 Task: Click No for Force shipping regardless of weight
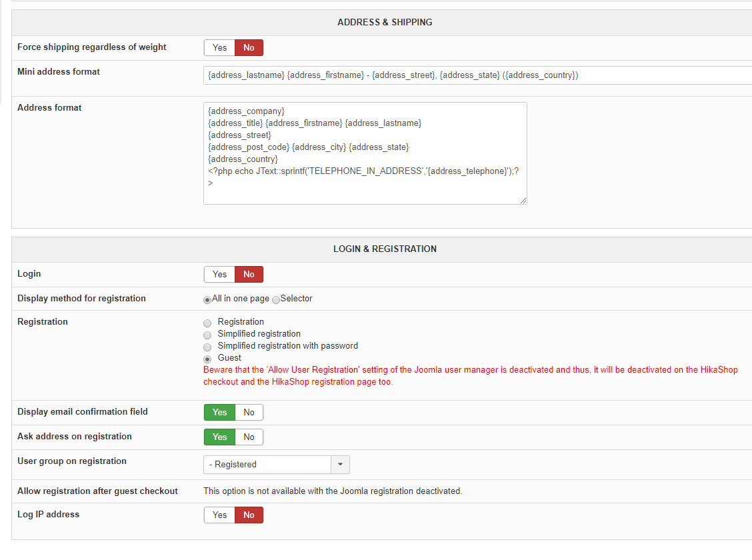click(249, 47)
